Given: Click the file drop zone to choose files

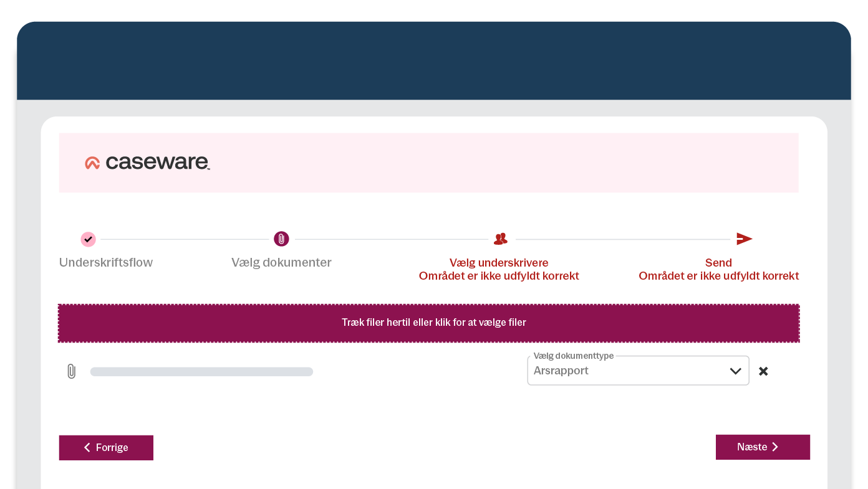Looking at the screenshot, I should point(428,323).
